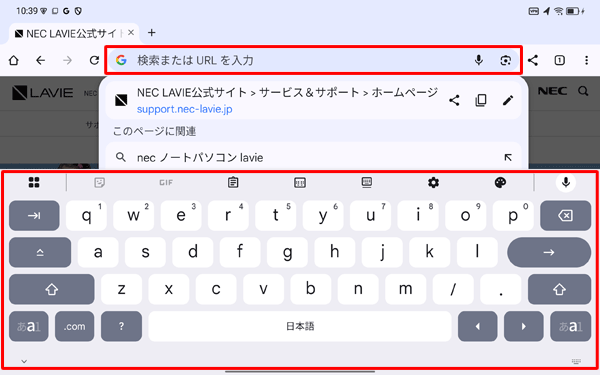Tap the keyboard toolbar icon right of the clipboard
Image resolution: width=600 pixels, height=375 pixels.
click(x=300, y=183)
